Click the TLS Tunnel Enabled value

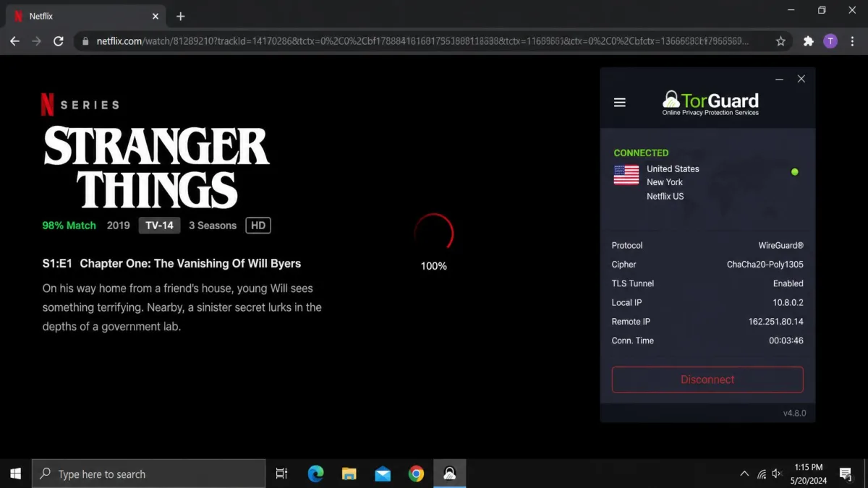click(788, 283)
